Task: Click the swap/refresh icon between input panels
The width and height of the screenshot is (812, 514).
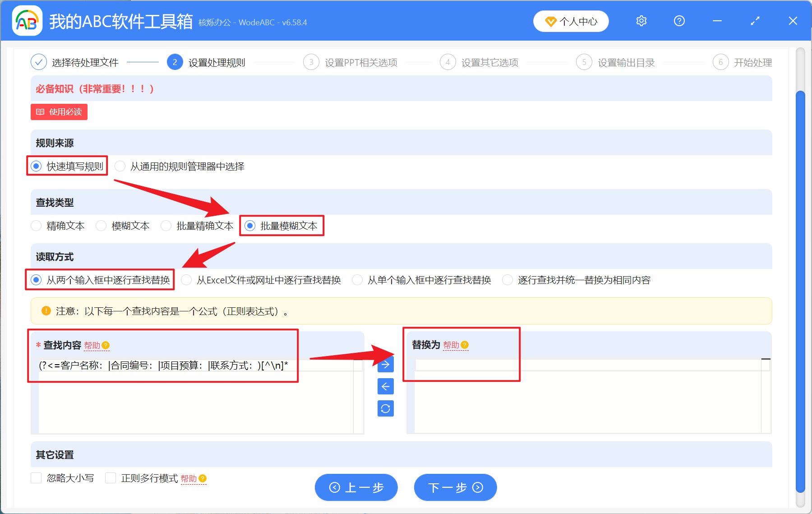Action: 385,408
